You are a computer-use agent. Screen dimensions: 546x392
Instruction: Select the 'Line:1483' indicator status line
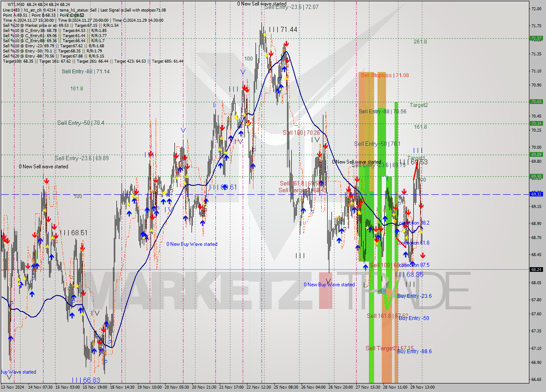point(84,10)
